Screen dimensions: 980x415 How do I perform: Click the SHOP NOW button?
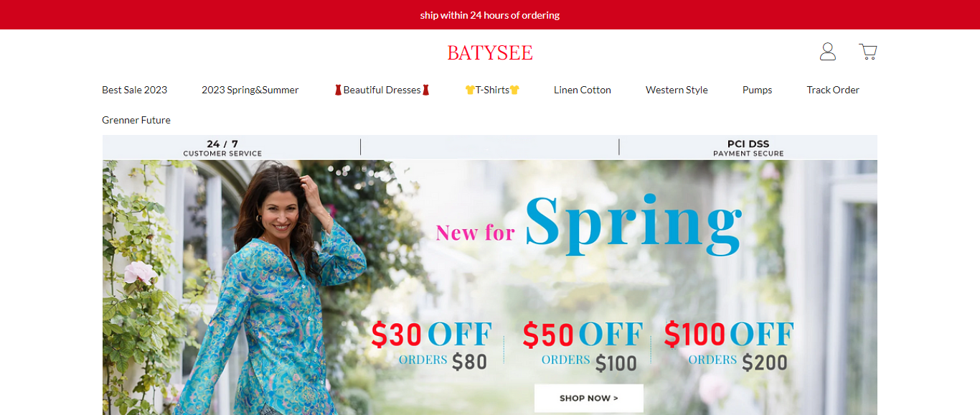[589, 398]
